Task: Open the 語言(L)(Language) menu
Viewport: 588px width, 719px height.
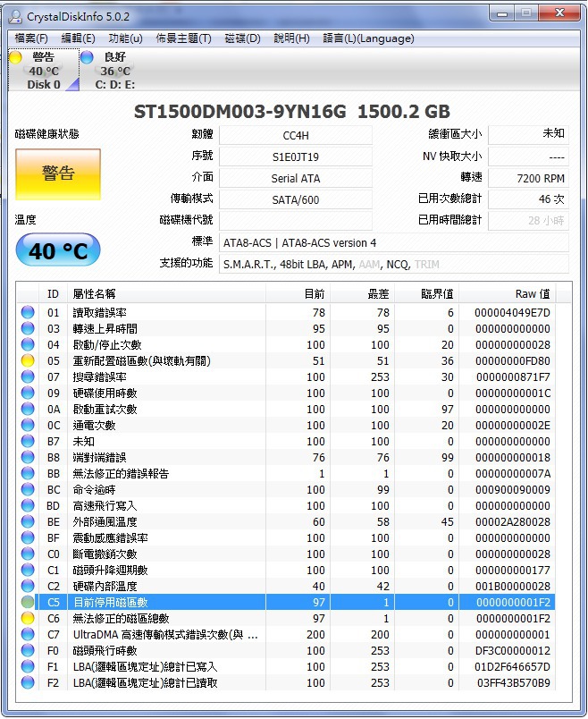Action: (368, 38)
